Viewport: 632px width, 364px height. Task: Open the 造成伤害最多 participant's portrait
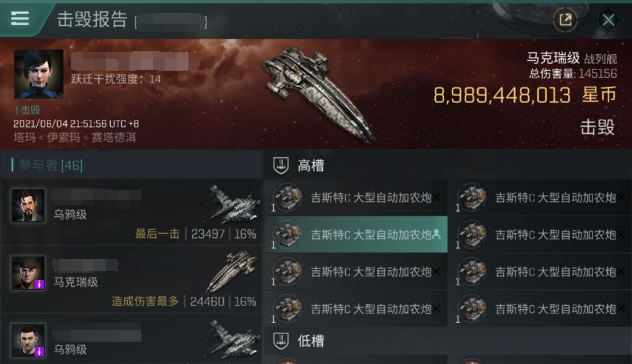[x=28, y=273]
